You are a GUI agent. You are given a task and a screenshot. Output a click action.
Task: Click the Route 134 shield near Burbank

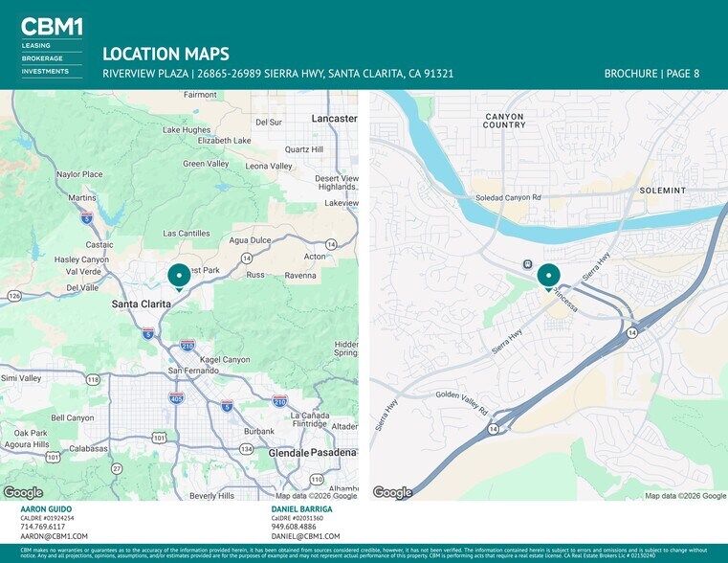pos(246,449)
